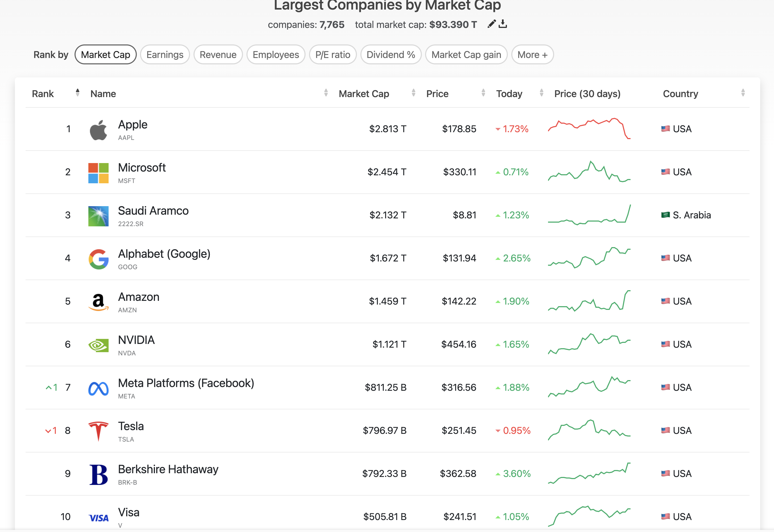
Task: Click the download icon near total market cap
Action: (x=503, y=24)
